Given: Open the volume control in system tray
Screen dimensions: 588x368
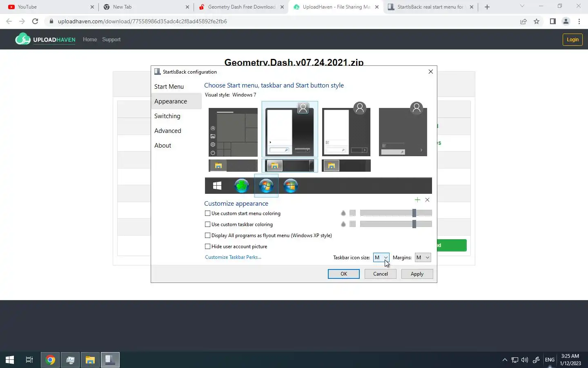Looking at the screenshot, I should click(x=525, y=360).
